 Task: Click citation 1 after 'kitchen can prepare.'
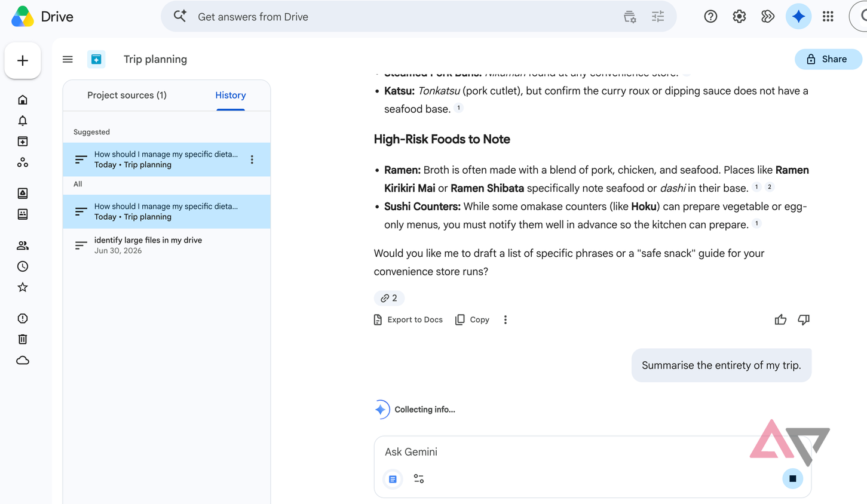[x=756, y=224]
